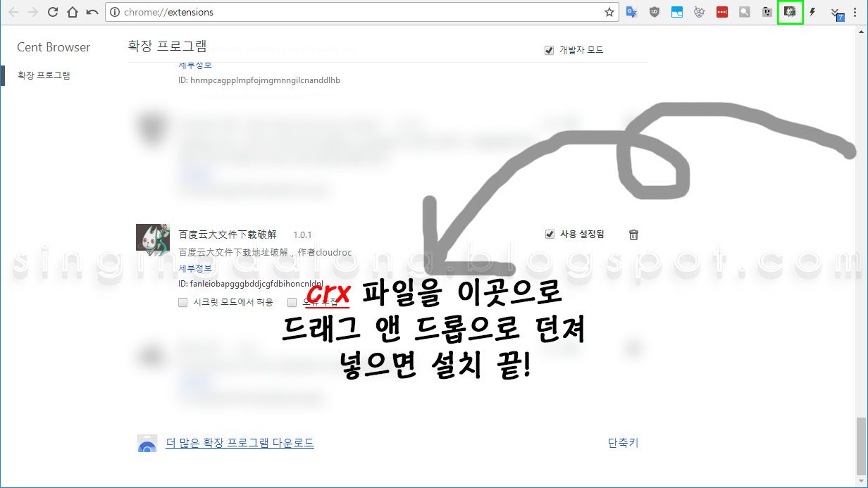Bookmark this page with the star icon
The height and width of the screenshot is (488, 868).
point(609,12)
